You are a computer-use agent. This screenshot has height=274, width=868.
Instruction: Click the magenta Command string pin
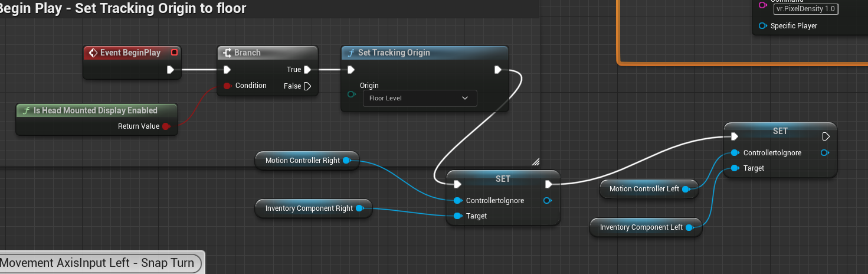[763, 5]
